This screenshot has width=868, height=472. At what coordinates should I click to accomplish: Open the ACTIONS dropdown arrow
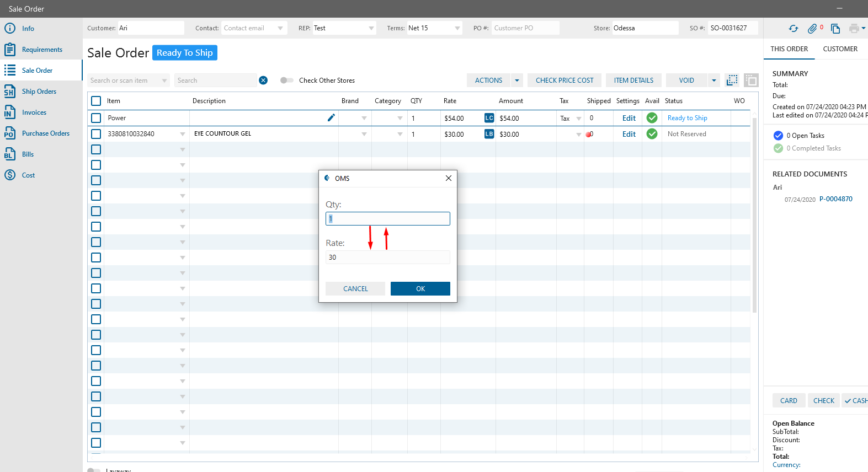(517, 81)
